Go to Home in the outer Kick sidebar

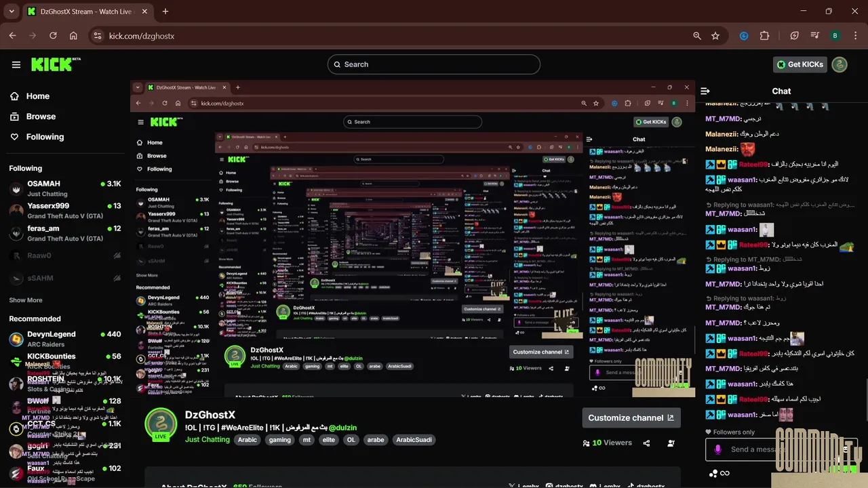pyautogui.click(x=31, y=96)
